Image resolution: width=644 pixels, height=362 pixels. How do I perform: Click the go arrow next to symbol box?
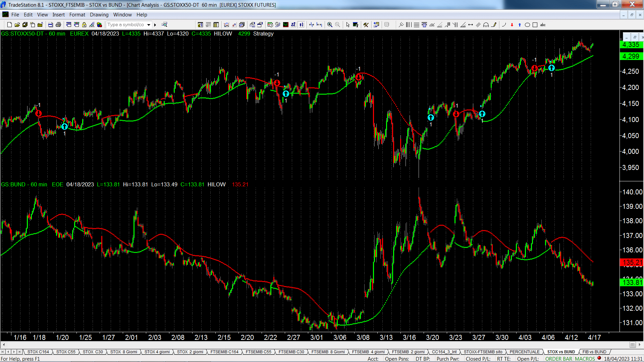[155, 25]
